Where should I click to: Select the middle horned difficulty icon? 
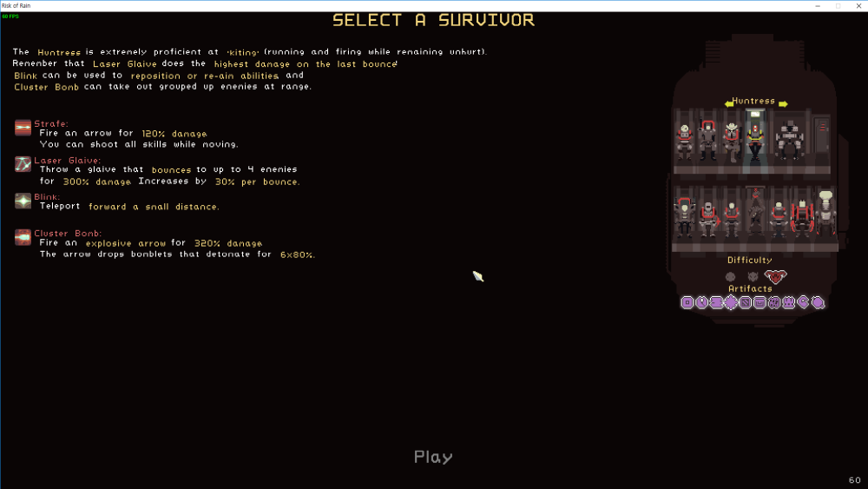753,277
